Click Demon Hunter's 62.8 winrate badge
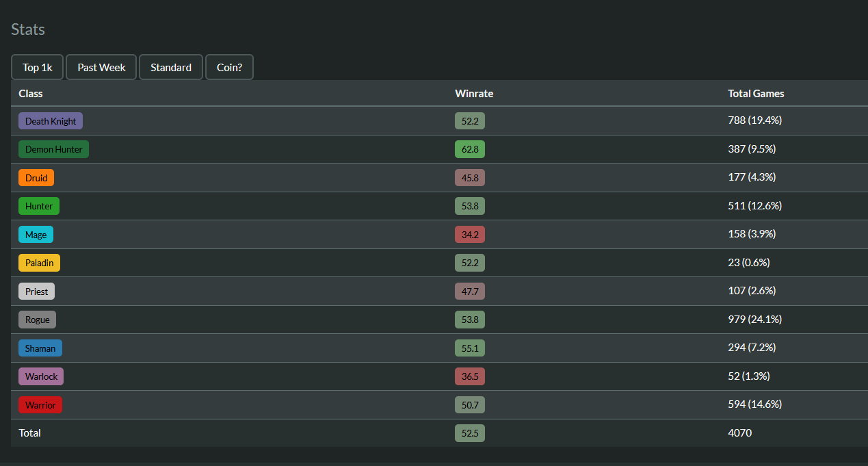The image size is (868, 466). [x=470, y=149]
